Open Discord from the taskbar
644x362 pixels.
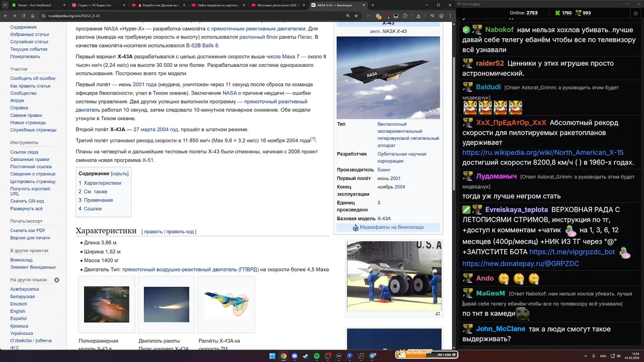tap(294, 356)
